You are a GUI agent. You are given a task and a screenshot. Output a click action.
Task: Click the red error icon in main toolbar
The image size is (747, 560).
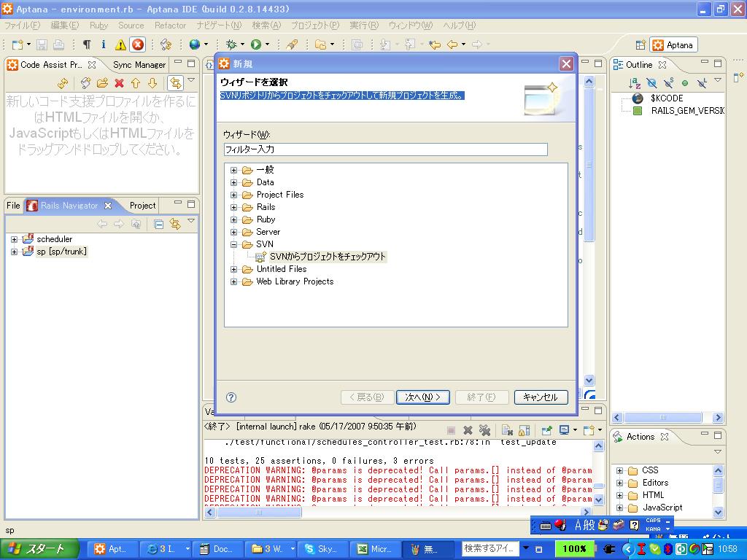[138, 44]
